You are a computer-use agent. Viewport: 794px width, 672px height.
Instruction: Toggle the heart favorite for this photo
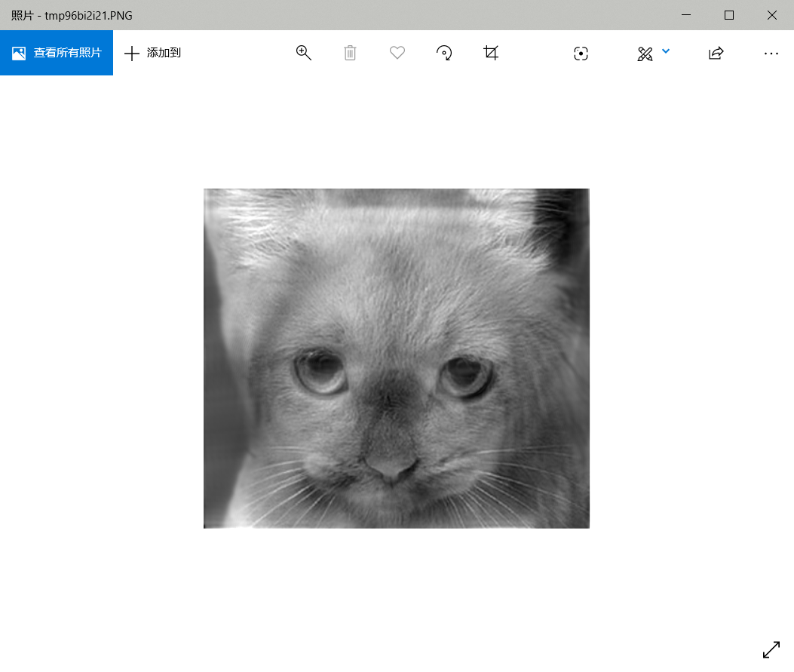(x=397, y=53)
